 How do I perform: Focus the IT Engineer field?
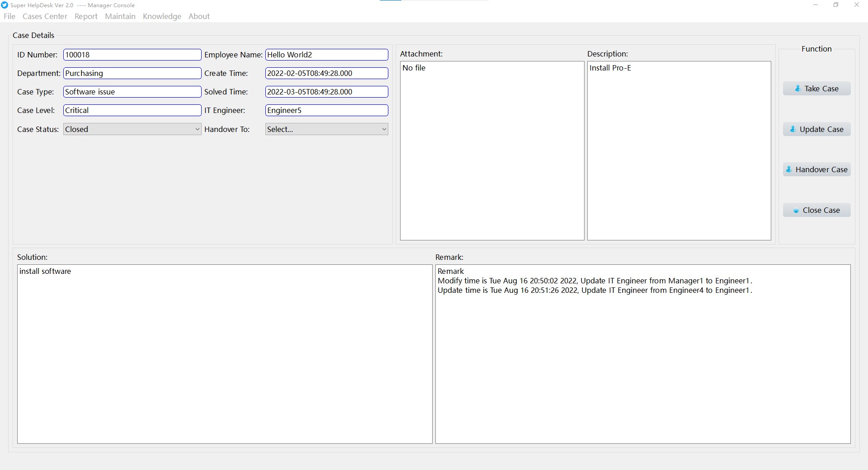[326, 110]
